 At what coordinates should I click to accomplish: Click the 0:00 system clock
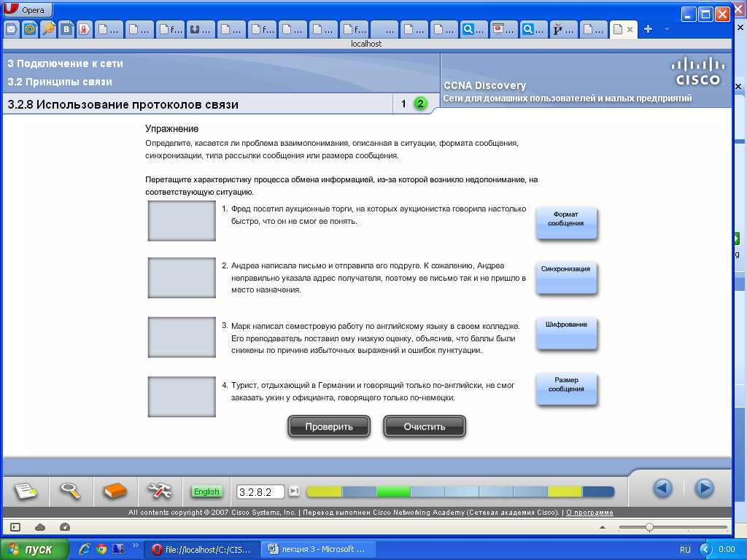coord(727,549)
